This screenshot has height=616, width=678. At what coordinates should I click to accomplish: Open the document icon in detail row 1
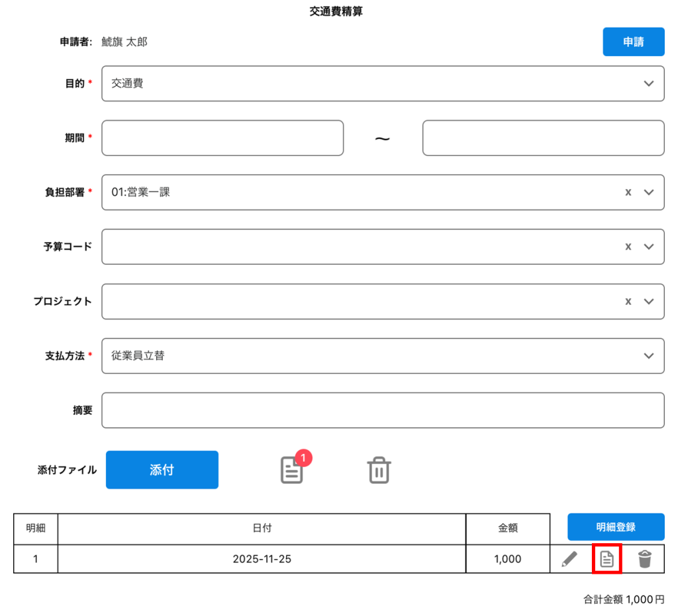click(x=606, y=559)
